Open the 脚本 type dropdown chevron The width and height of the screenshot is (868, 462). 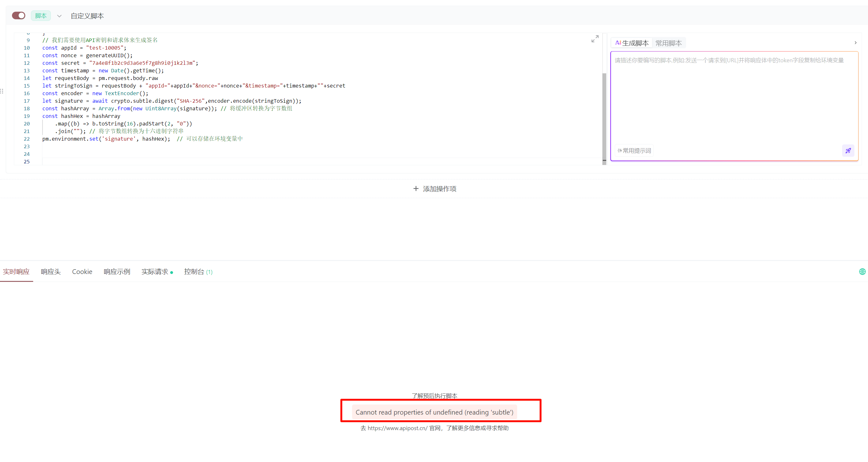(x=59, y=16)
